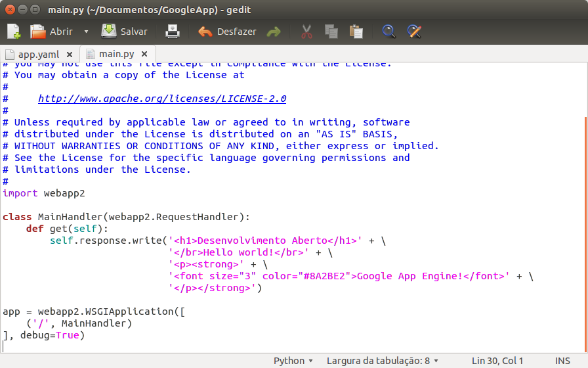Cut selection using scissors icon
Screen dimensions: 588x368
click(306, 32)
